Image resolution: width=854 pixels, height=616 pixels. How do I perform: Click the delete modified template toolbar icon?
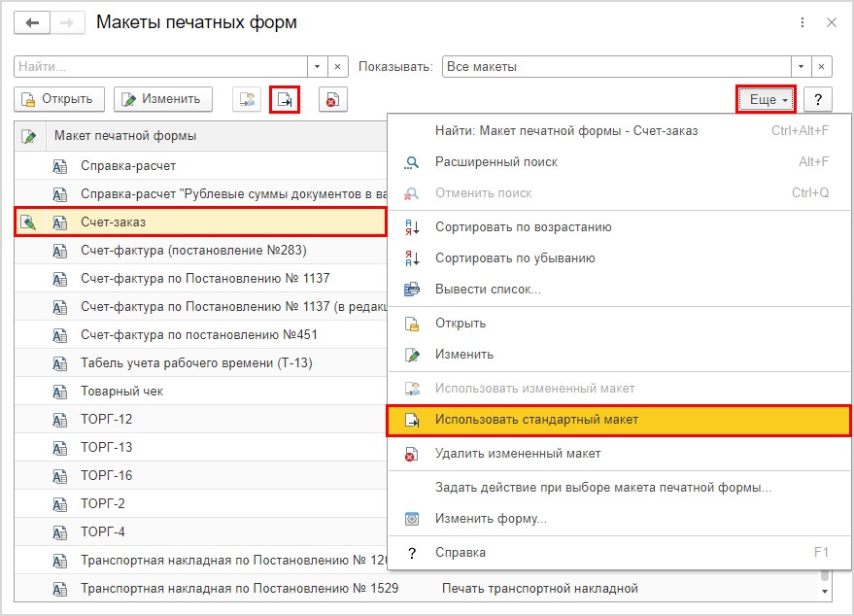333,100
